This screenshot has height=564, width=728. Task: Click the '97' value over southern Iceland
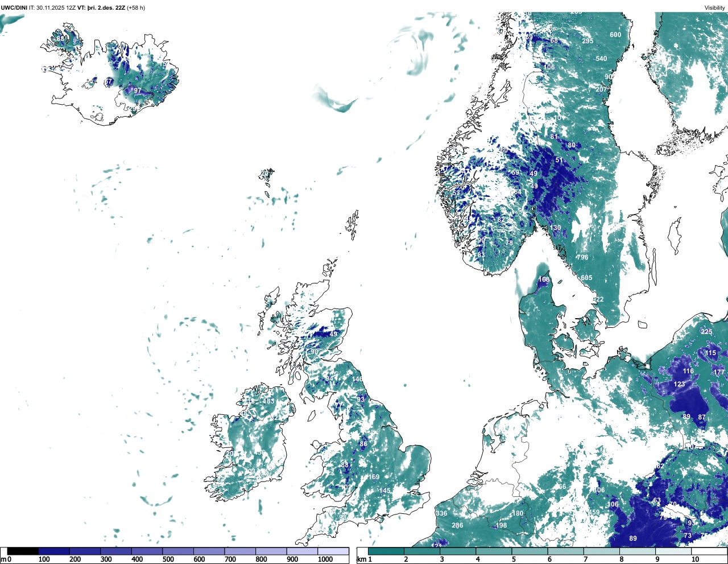click(137, 91)
